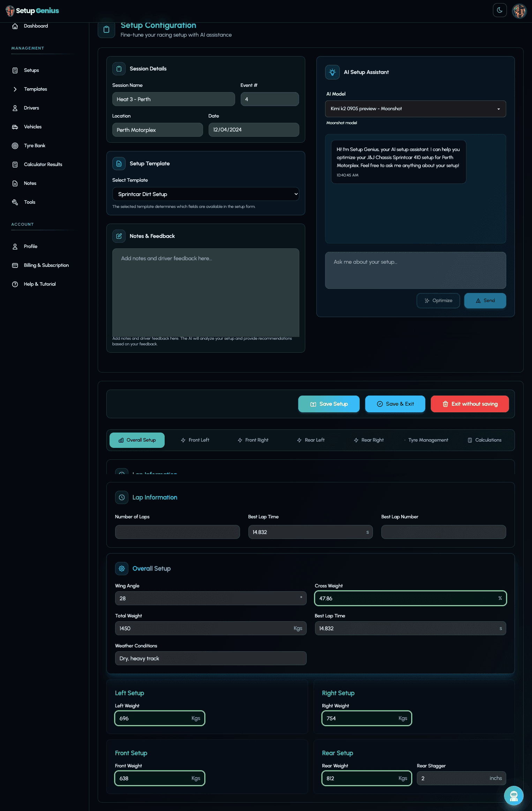Switch to the Rear Left tab
The height and width of the screenshot is (811, 532).
pyautogui.click(x=310, y=440)
